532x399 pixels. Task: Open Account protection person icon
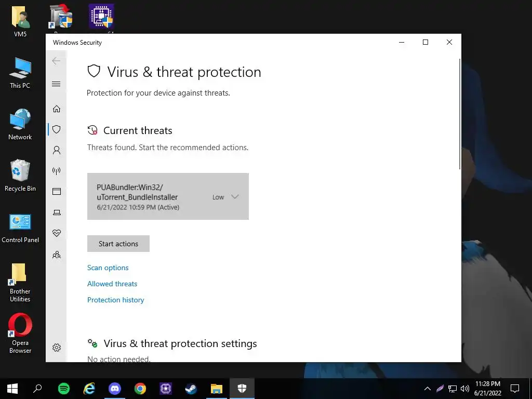coord(57,150)
